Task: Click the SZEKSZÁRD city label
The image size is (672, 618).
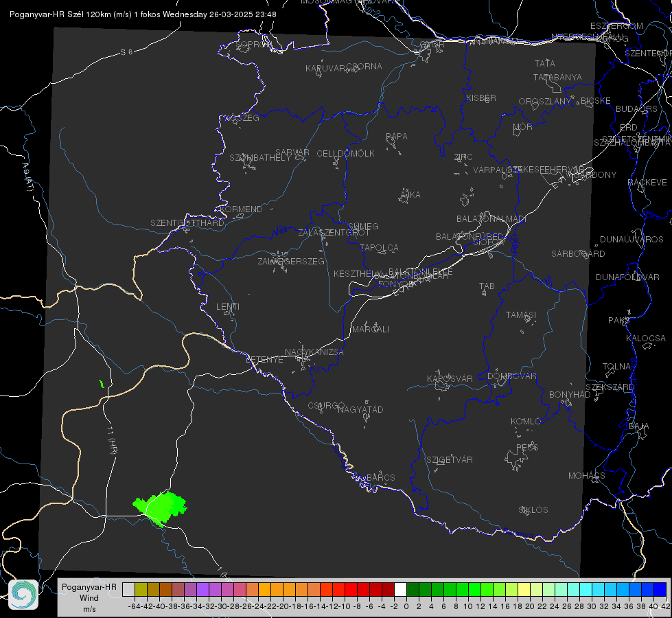Action: (x=610, y=387)
